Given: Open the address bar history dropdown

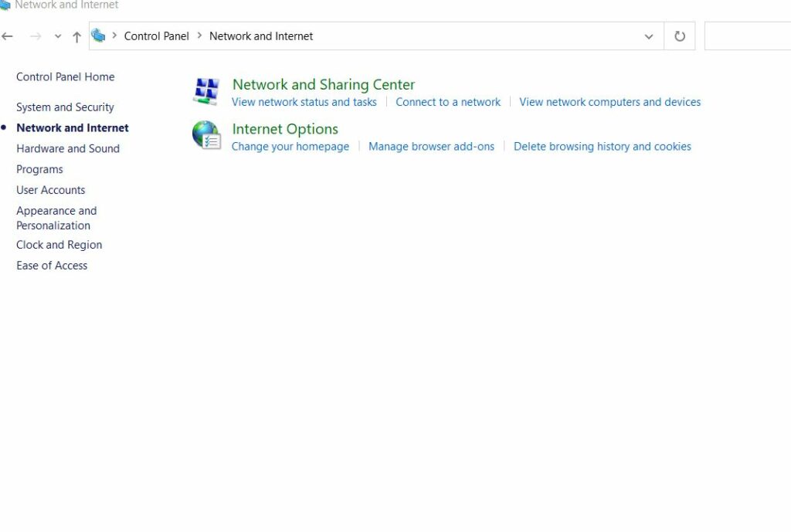Looking at the screenshot, I should point(648,36).
